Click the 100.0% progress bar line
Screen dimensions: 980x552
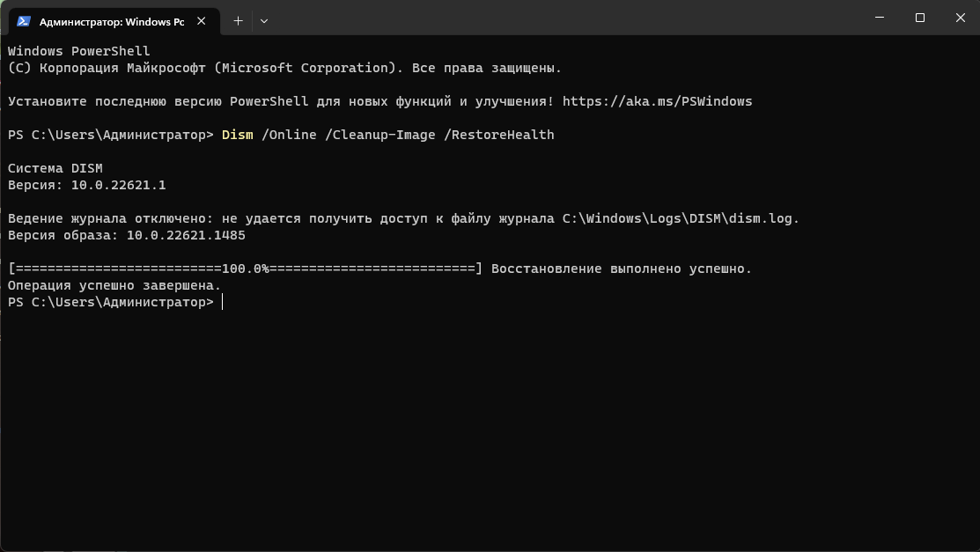point(245,269)
